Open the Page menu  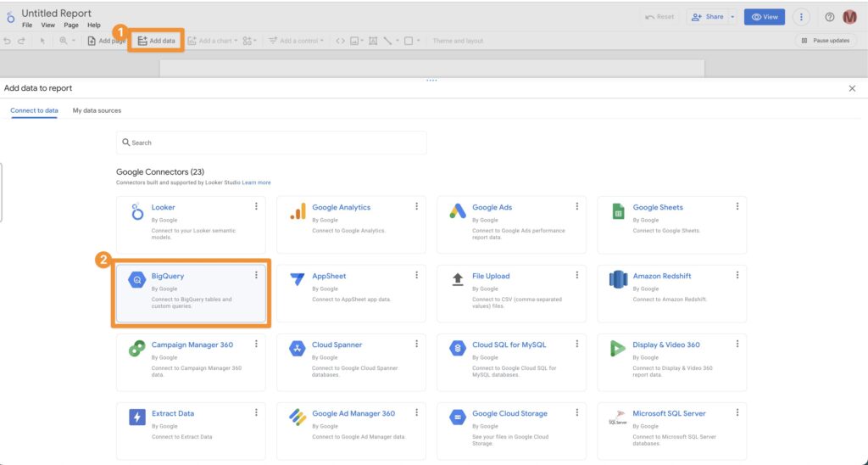[71, 25]
